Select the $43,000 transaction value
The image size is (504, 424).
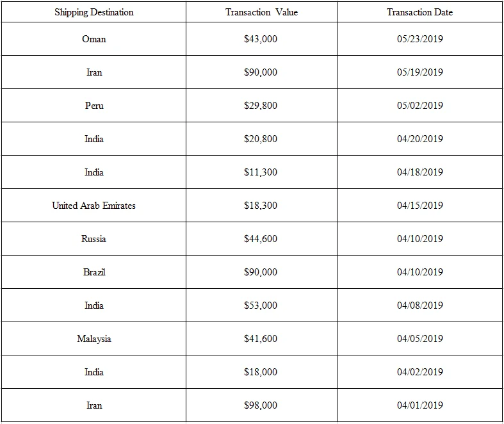coord(261,39)
